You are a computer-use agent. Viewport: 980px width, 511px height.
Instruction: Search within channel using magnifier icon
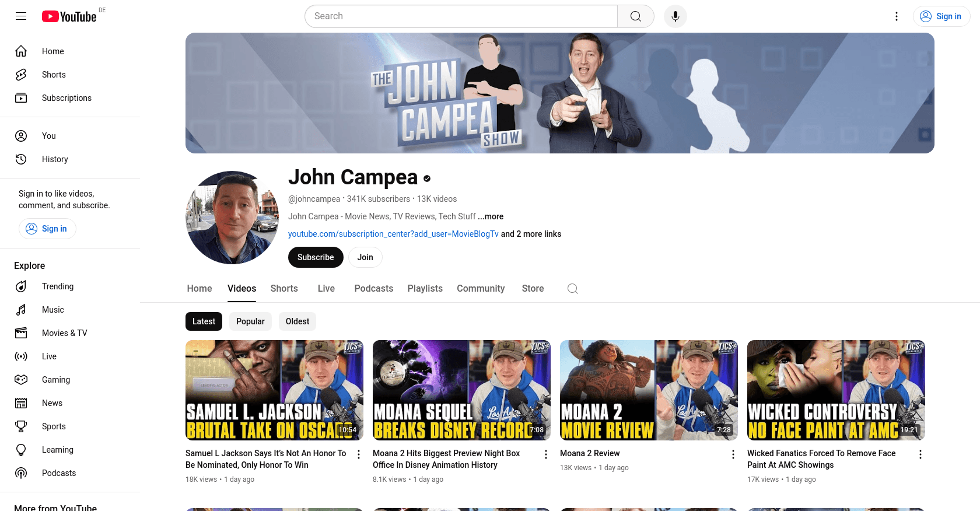(572, 289)
